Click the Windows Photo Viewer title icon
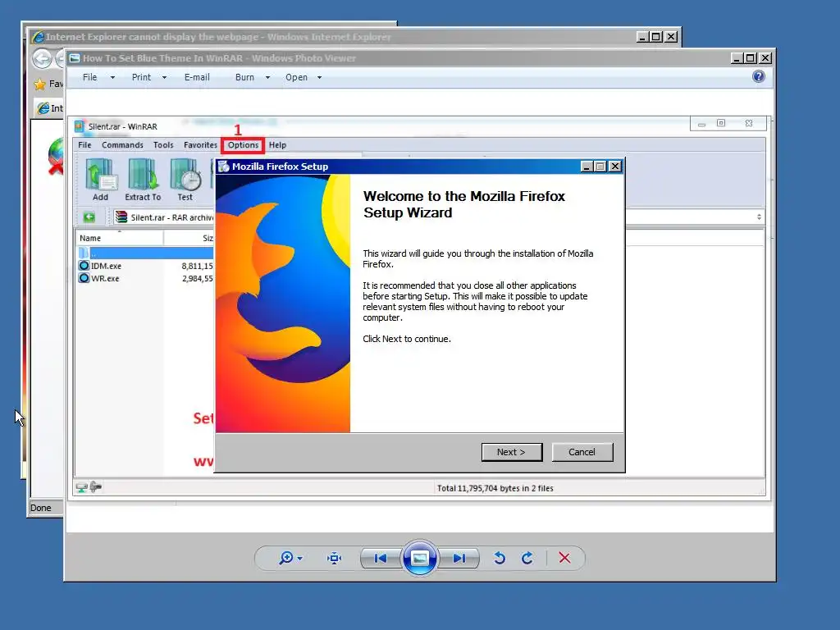This screenshot has width=840, height=630. pyautogui.click(x=75, y=58)
